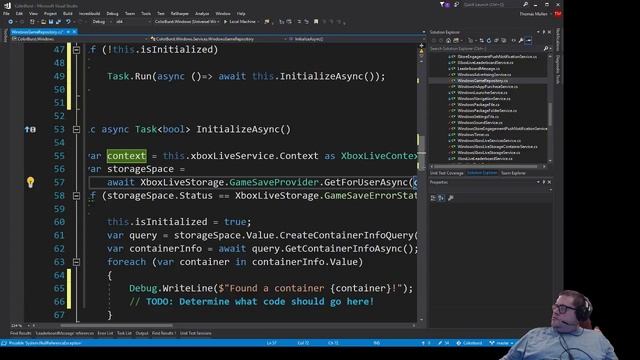Toggle Properties panel auto-hide pin
Viewport: 640px width, 360px height.
pos(544,182)
